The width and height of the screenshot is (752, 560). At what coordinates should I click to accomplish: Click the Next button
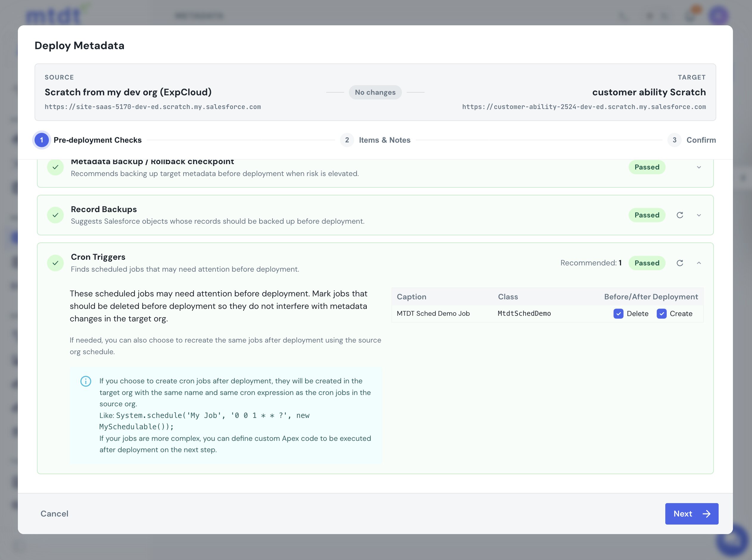coord(692,514)
